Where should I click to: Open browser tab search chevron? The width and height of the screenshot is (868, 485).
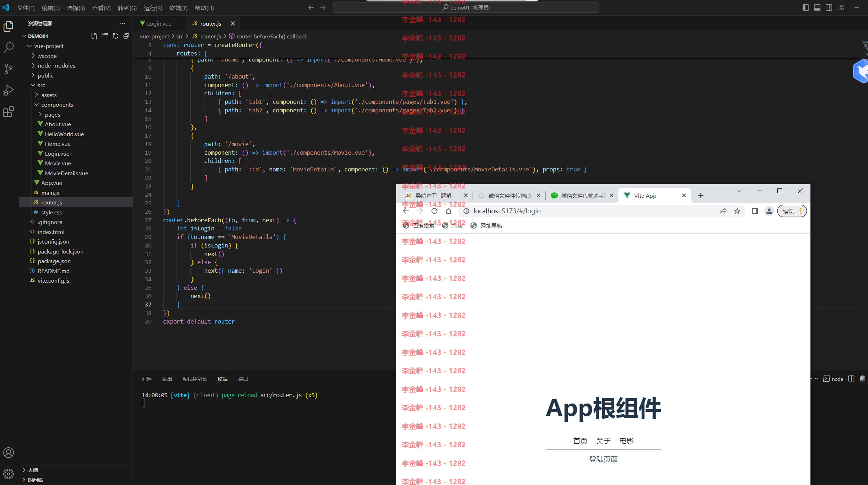pos(739,191)
